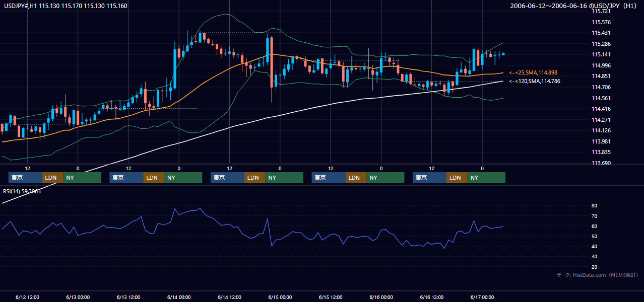Screen dimensions: 644x302
Task: Click the 114.126 price axis value
Action: [x=601, y=130]
